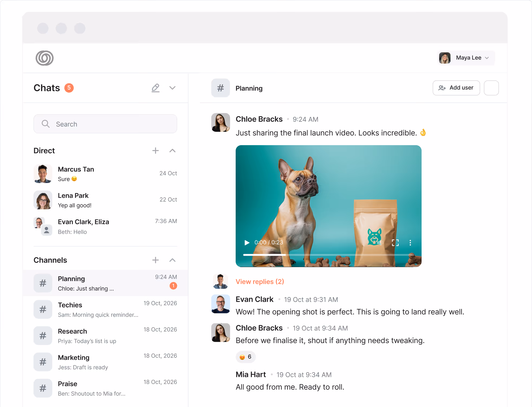The height and width of the screenshot is (407, 532).
Task: Click Mia Hart name in message
Action: pyautogui.click(x=251, y=375)
